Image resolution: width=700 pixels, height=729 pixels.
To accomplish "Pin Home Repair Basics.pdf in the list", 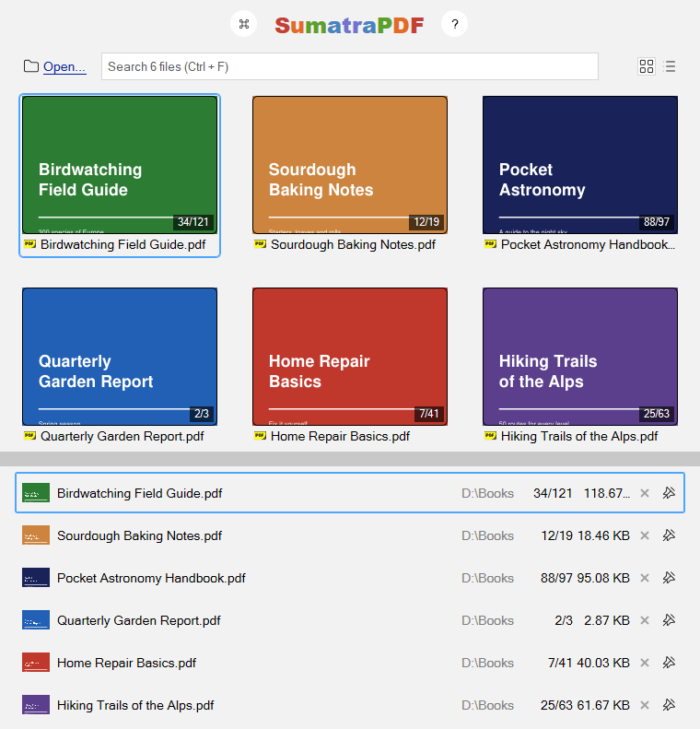I will 669,662.
